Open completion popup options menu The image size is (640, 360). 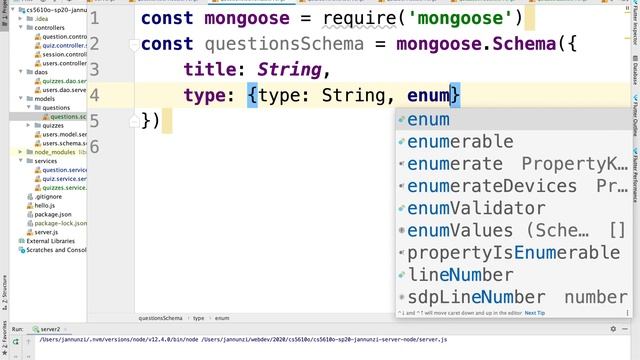click(627, 313)
